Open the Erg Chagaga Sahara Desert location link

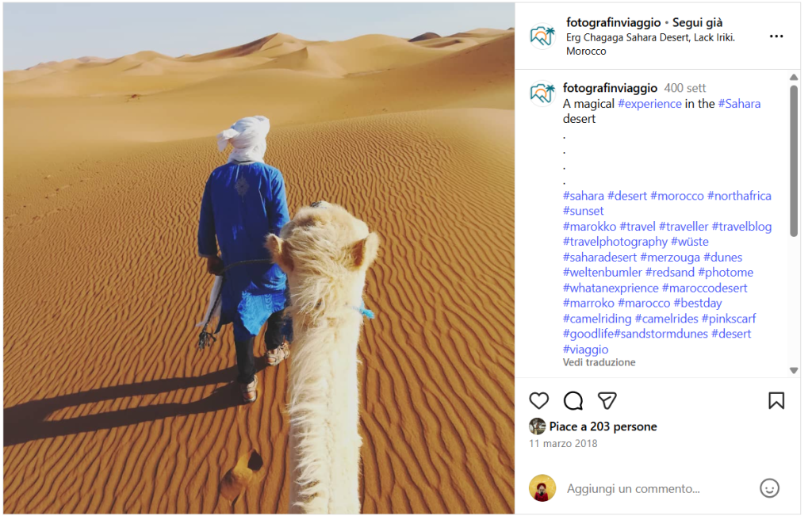pyautogui.click(x=650, y=44)
